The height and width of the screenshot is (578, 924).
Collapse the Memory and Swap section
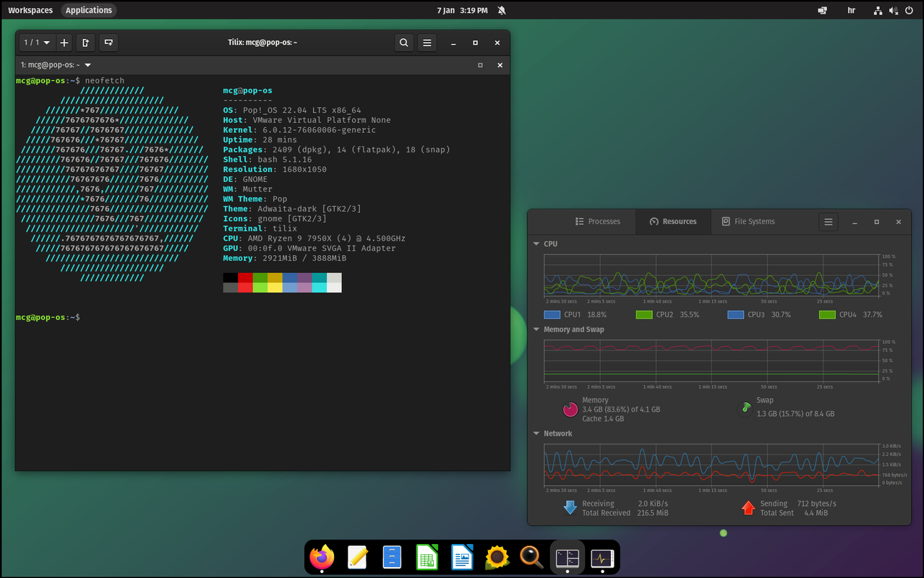pyautogui.click(x=536, y=329)
